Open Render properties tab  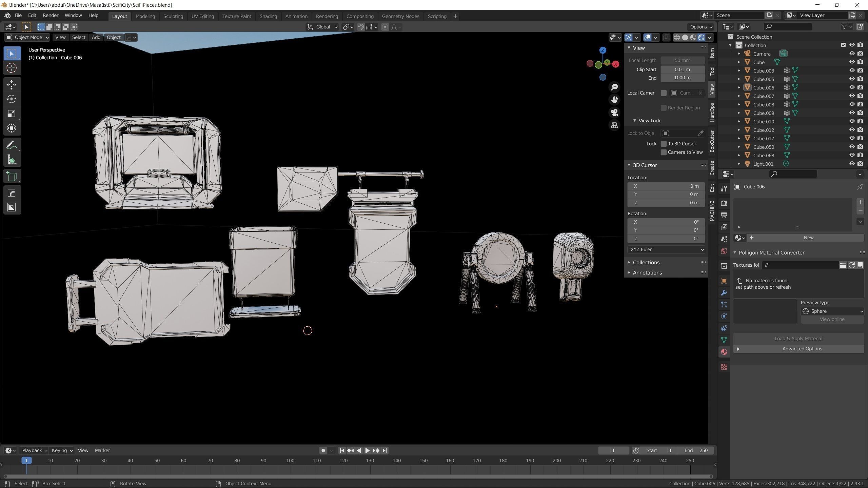pyautogui.click(x=724, y=203)
